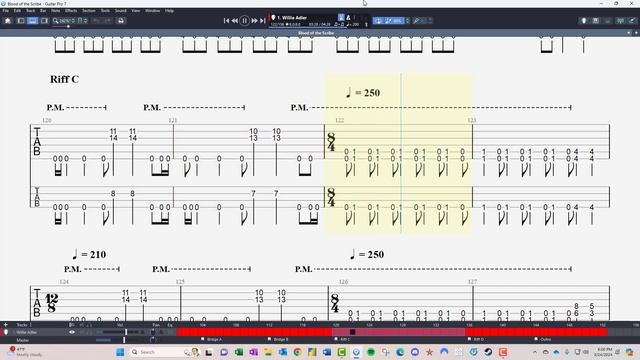Image resolution: width=640 pixels, height=360 pixels.
Task: Open the virtual drum kit view icon
Action: tap(607, 20)
